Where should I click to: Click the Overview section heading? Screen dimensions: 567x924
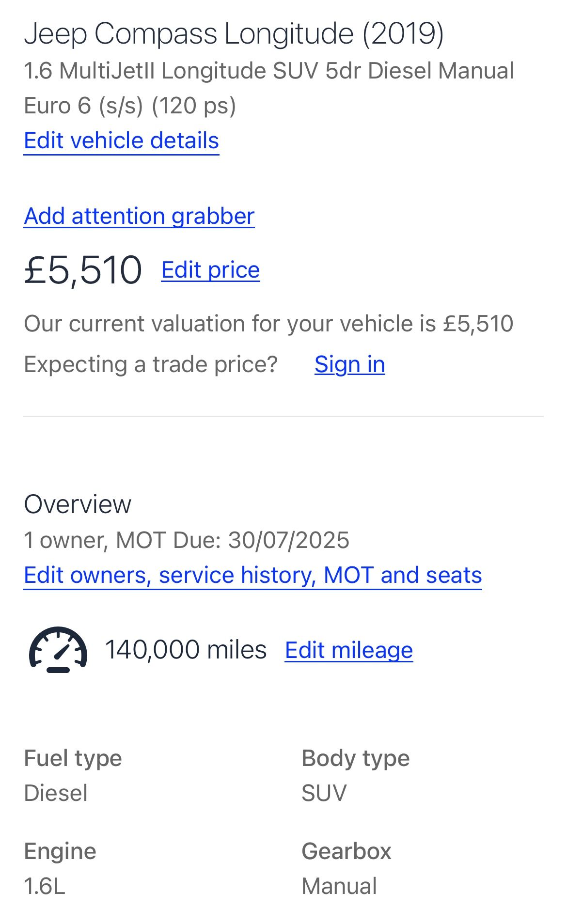tap(78, 504)
